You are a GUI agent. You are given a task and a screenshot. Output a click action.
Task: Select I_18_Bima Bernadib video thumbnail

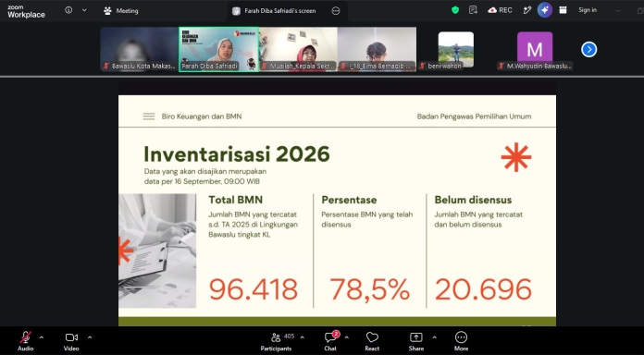point(377,49)
